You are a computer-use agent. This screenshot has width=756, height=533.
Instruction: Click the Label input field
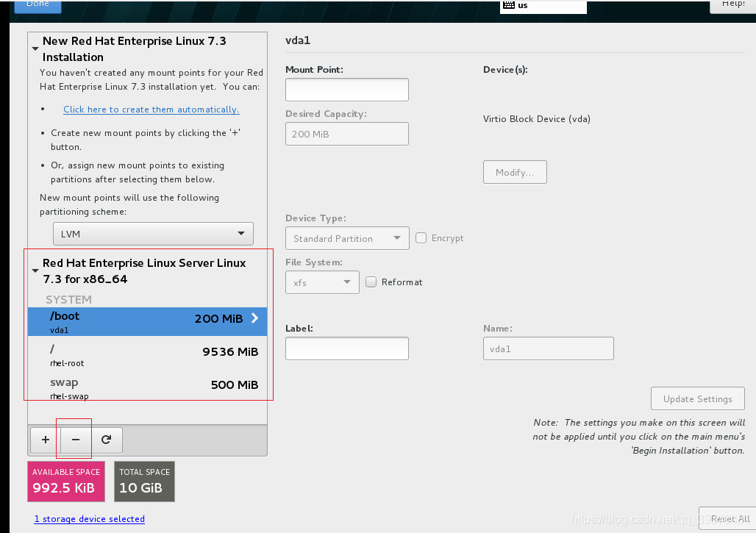pos(347,348)
